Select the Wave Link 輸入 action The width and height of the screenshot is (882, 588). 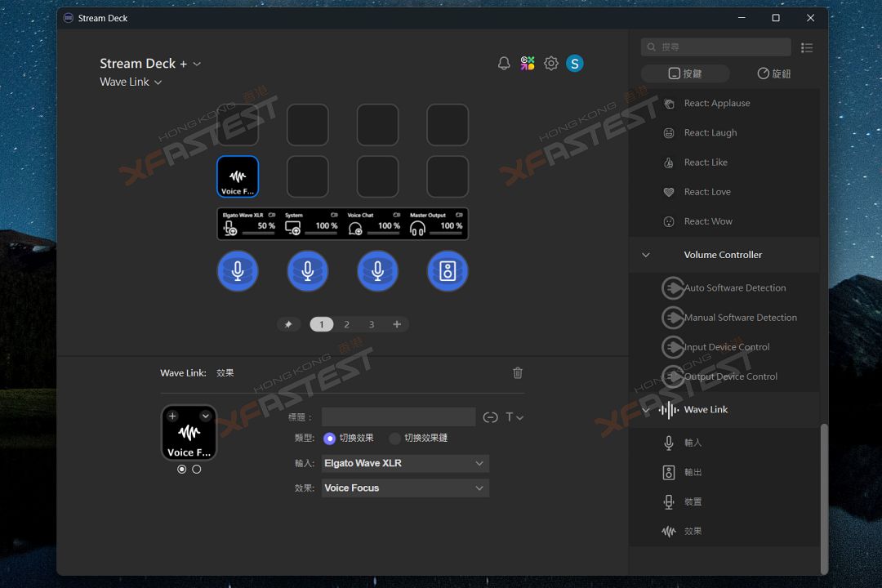724,443
